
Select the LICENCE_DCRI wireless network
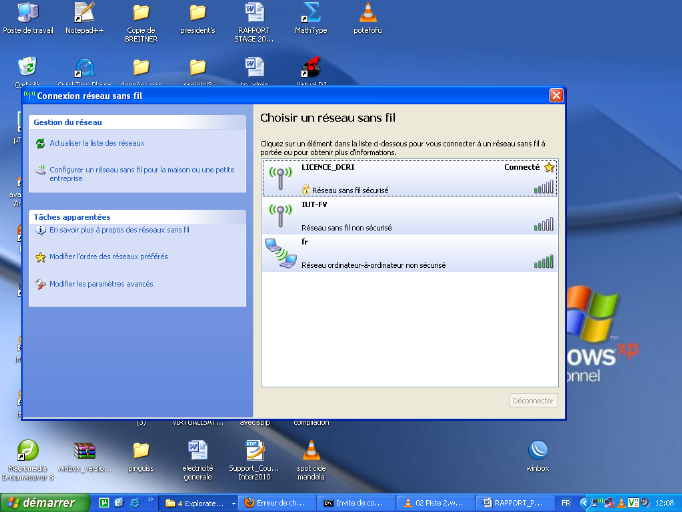coord(408,177)
